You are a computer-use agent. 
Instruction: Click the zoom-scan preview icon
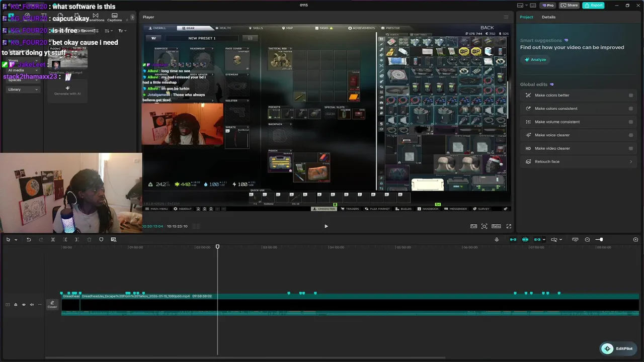tap(484, 226)
